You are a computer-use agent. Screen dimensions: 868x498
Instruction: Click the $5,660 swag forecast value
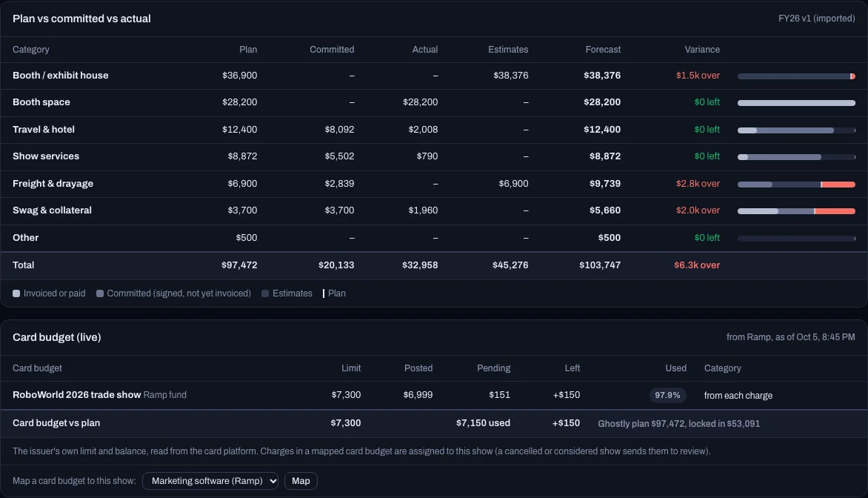[x=604, y=210]
